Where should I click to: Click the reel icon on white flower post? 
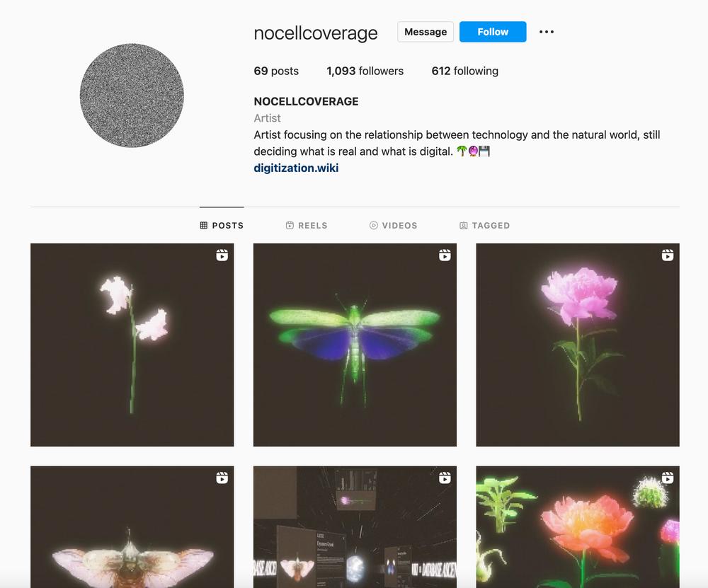coord(222,255)
